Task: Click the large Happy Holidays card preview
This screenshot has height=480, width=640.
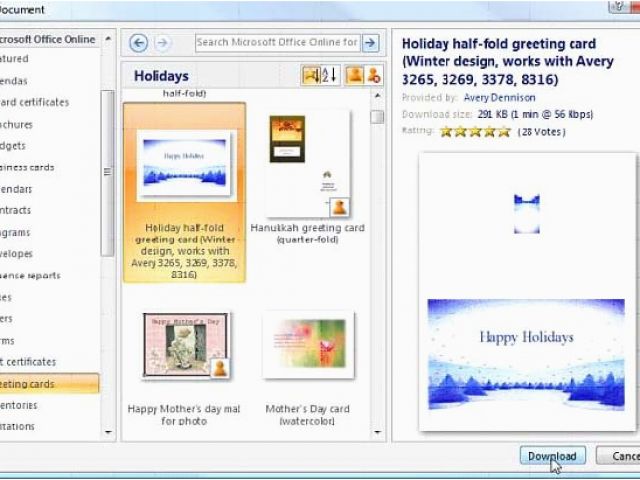Action: coord(526,354)
